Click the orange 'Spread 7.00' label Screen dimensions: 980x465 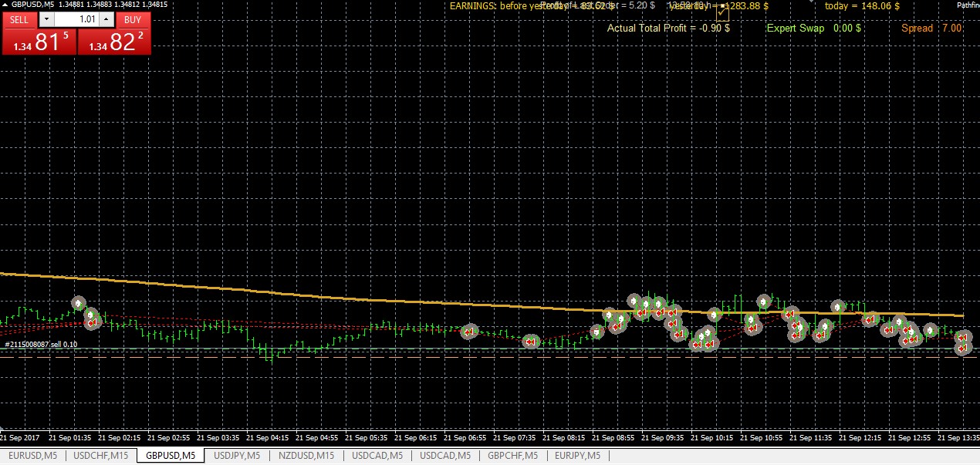[x=931, y=28]
